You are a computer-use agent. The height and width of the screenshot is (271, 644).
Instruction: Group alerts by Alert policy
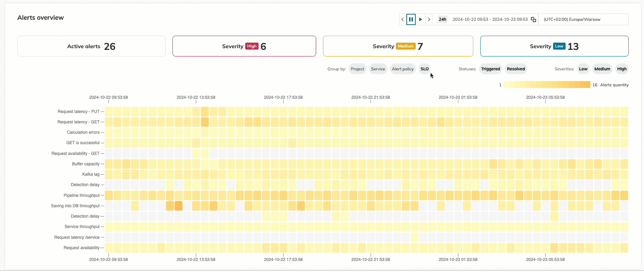click(x=403, y=69)
